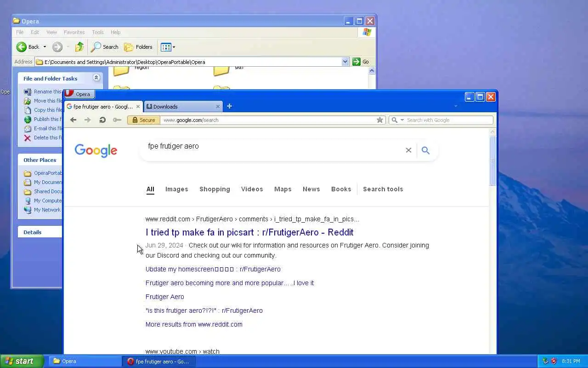Close the fpe frutiger aero tab

138,106
